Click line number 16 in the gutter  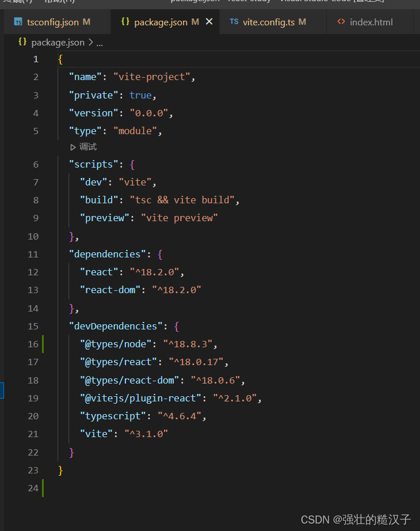click(33, 344)
